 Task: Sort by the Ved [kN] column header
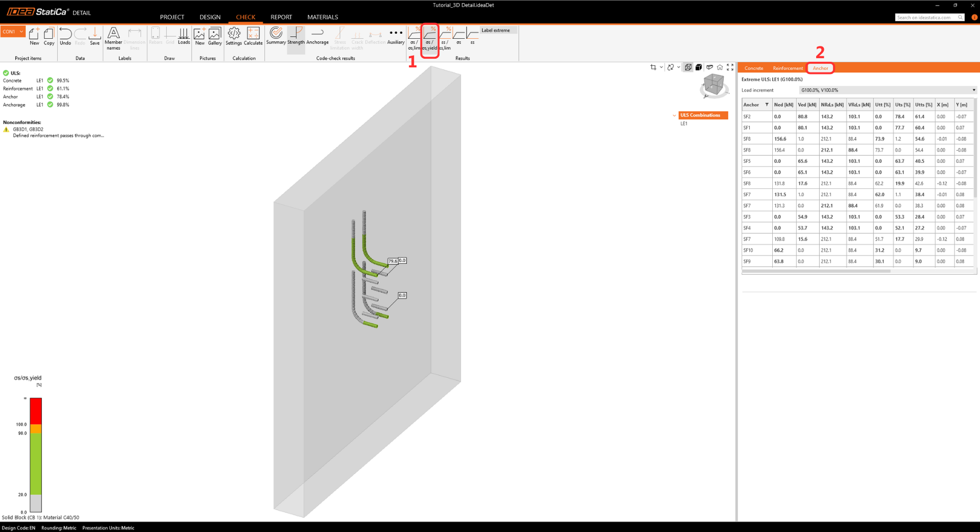807,105
